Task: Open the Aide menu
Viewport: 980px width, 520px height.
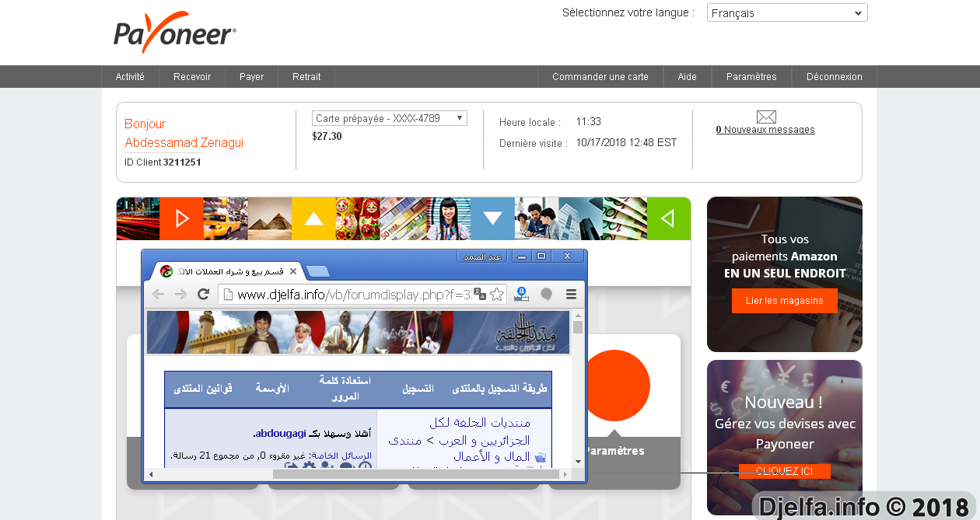Action: (688, 77)
